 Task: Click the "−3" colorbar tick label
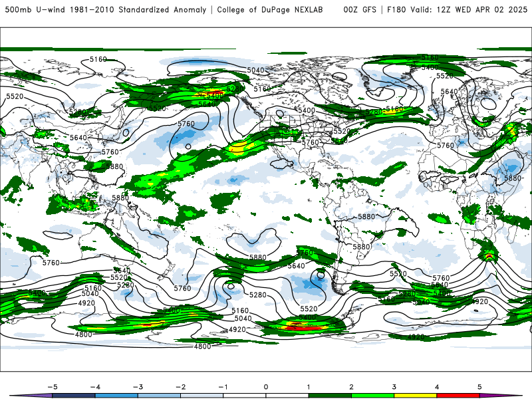(x=138, y=387)
